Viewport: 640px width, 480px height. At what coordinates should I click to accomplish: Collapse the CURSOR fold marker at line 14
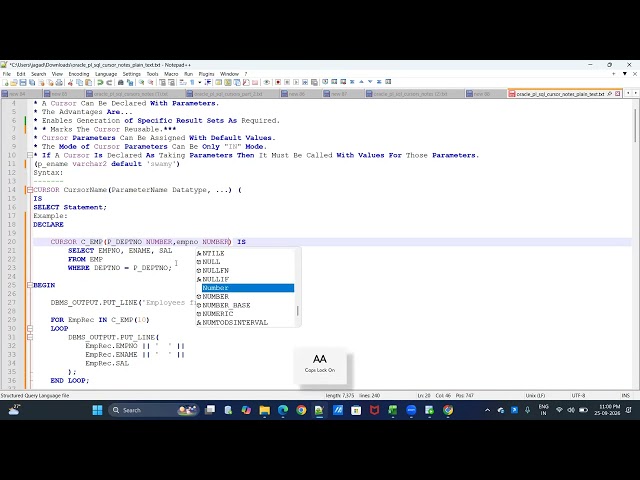[30, 190]
